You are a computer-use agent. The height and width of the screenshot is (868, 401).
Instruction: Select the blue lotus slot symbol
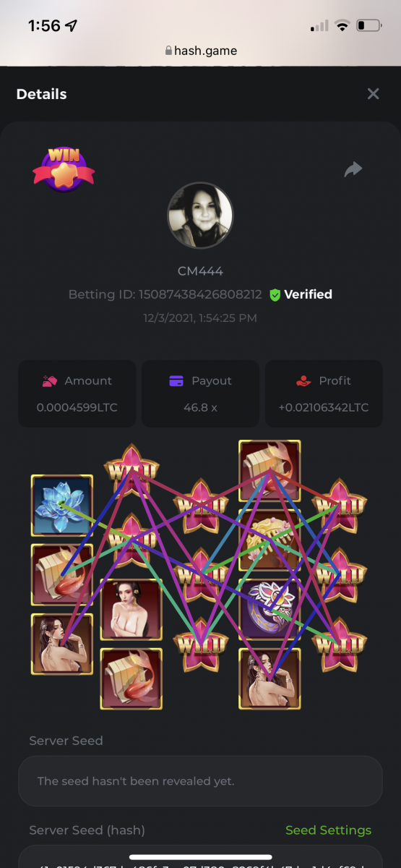pos(62,506)
